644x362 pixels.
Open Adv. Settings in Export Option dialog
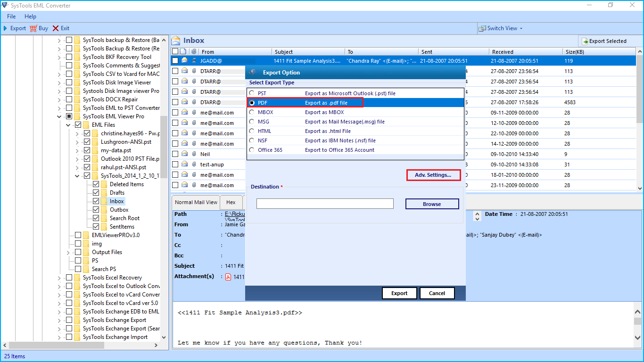[x=433, y=175]
